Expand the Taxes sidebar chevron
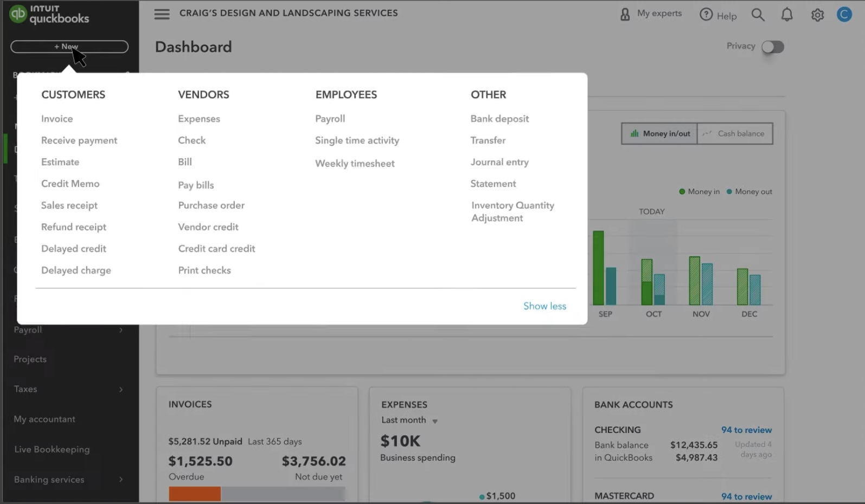Image resolution: width=865 pixels, height=504 pixels. (121, 390)
